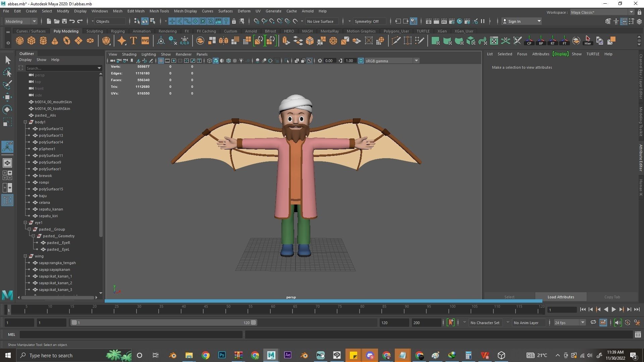The width and height of the screenshot is (644, 362).
Task: Click the SVG tool shelf icon
Action: [145, 41]
